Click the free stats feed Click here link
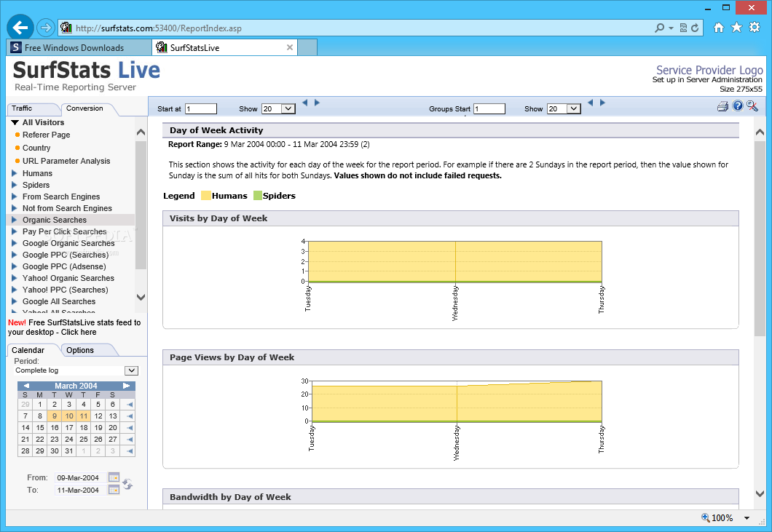 click(79, 332)
